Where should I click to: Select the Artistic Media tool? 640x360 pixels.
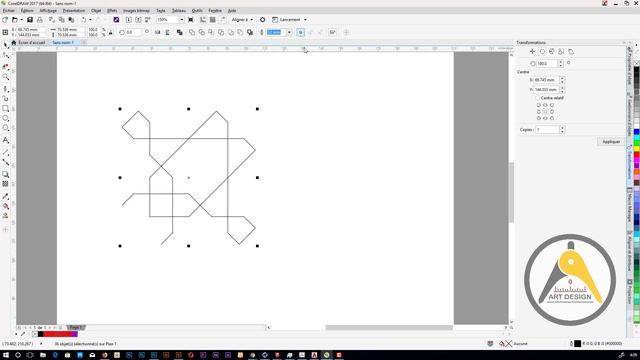click(x=6, y=98)
